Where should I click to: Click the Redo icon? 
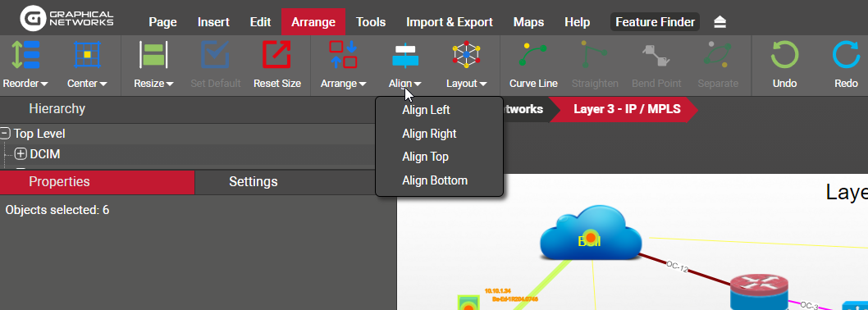pos(846,55)
